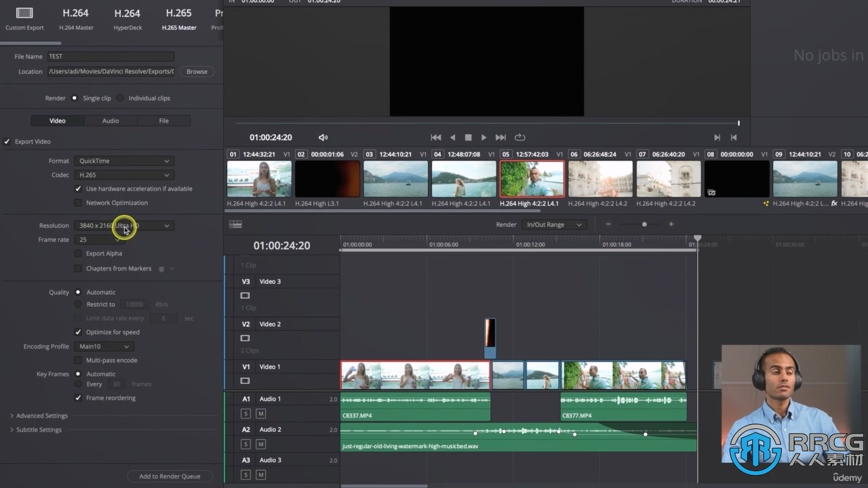Go to next clip in viewer
The image size is (868, 488).
[x=717, y=138]
